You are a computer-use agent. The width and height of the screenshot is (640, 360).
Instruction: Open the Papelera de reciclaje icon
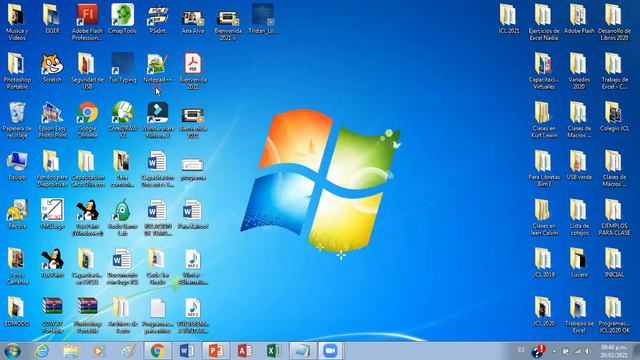17,120
